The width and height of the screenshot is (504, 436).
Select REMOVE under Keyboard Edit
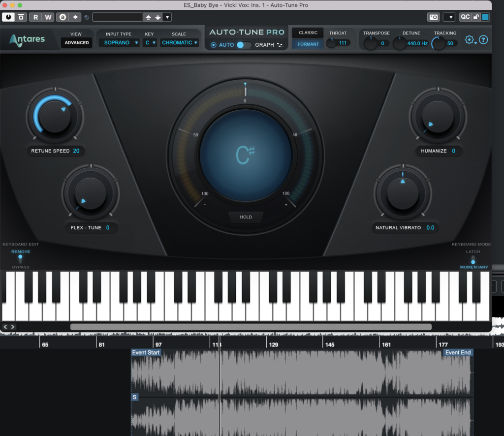pos(21,251)
